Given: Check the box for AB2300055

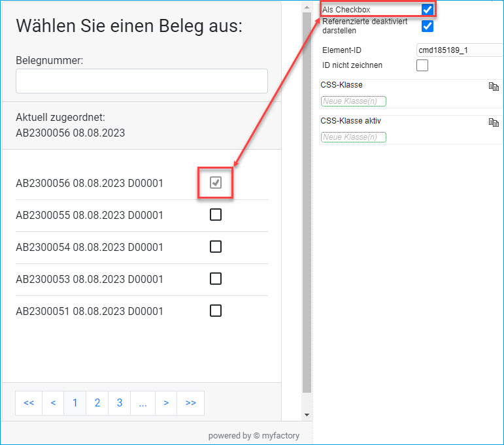Looking at the screenshot, I should coord(216,215).
